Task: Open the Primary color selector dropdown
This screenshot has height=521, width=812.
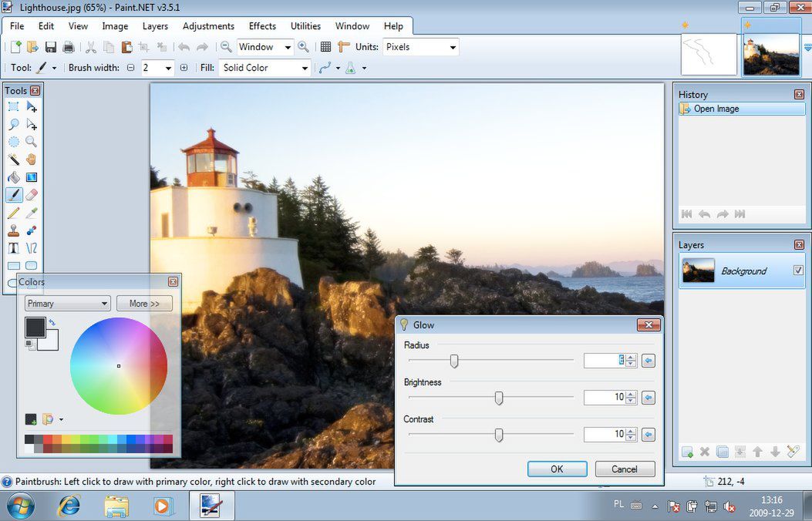Action: point(67,304)
